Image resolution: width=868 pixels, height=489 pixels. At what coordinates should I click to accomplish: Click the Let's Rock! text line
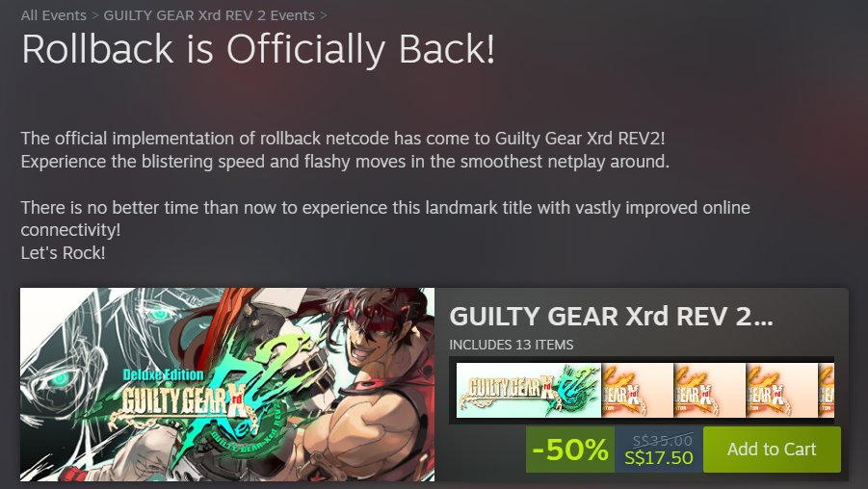[64, 253]
